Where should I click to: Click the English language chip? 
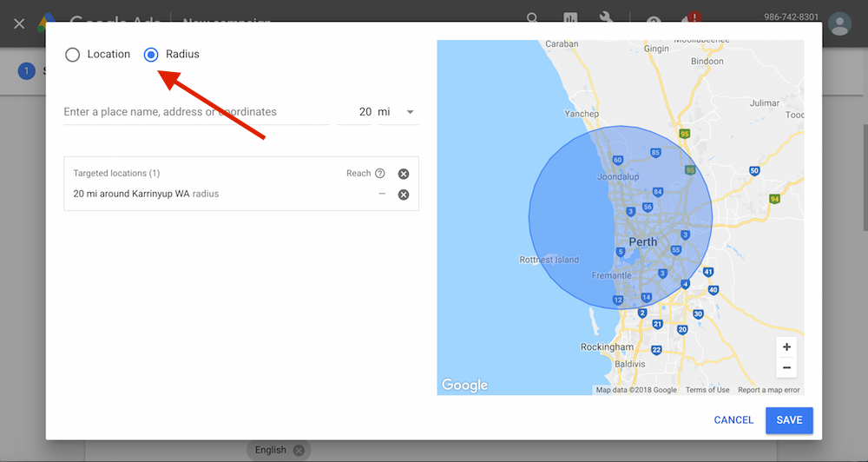click(x=279, y=451)
